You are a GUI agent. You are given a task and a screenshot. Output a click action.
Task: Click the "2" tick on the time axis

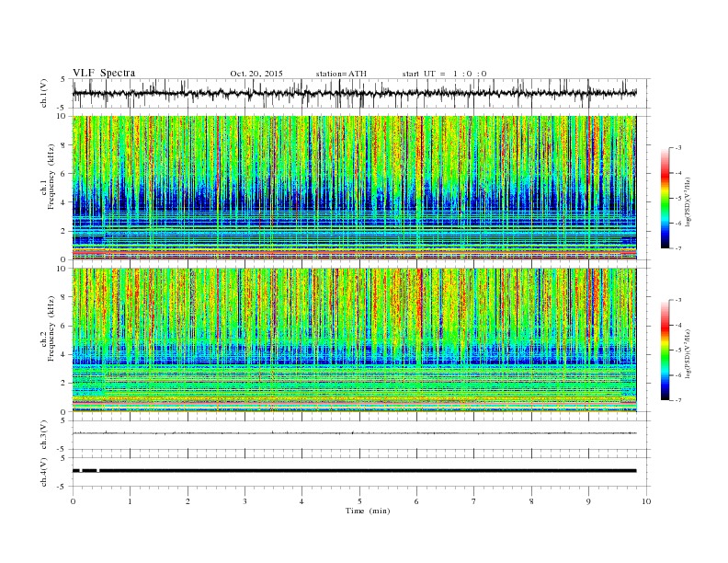(x=188, y=501)
